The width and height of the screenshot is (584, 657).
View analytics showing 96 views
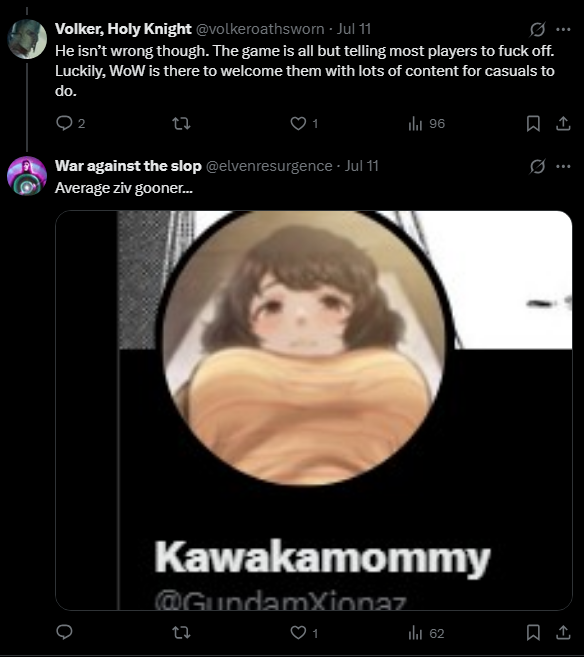pos(426,124)
